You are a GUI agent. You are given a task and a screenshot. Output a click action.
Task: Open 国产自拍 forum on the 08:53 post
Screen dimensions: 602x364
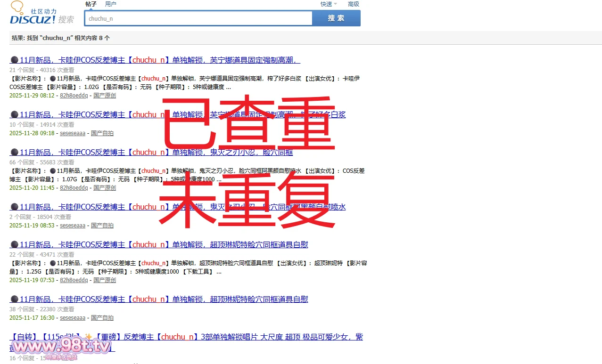(x=102, y=226)
